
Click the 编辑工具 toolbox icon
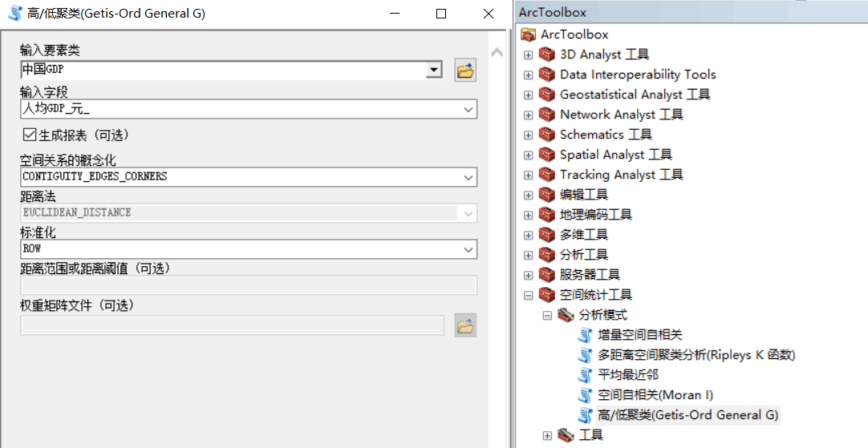(x=547, y=195)
